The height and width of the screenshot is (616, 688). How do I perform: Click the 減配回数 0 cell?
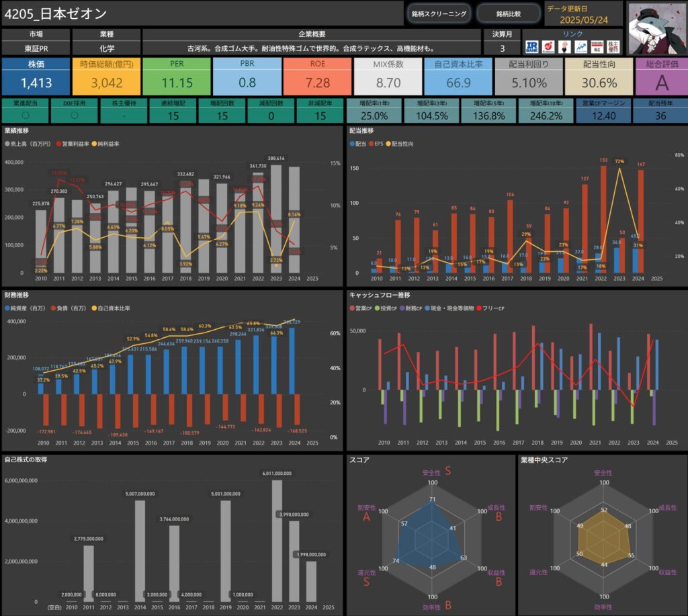point(271,111)
